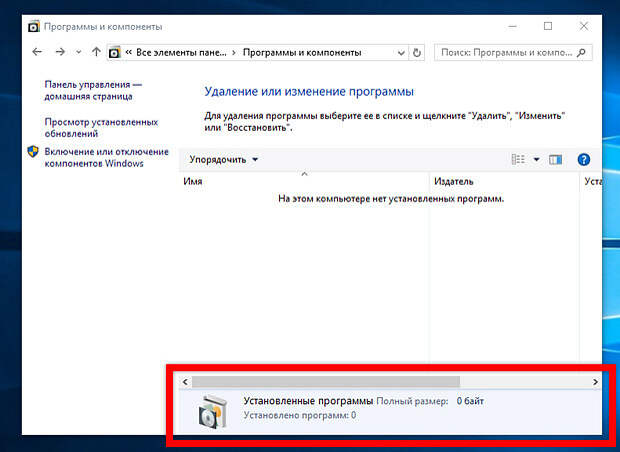Click the partially visible 'Уста' column header

[x=592, y=182]
